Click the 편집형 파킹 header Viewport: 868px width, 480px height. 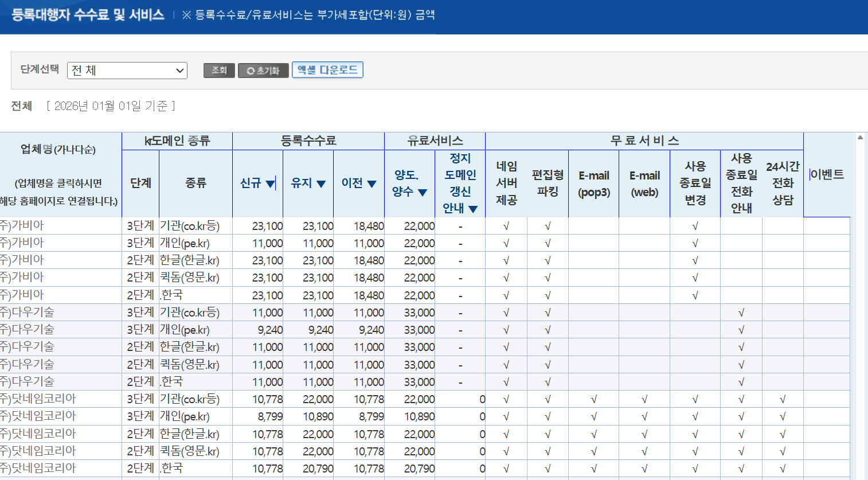click(548, 183)
